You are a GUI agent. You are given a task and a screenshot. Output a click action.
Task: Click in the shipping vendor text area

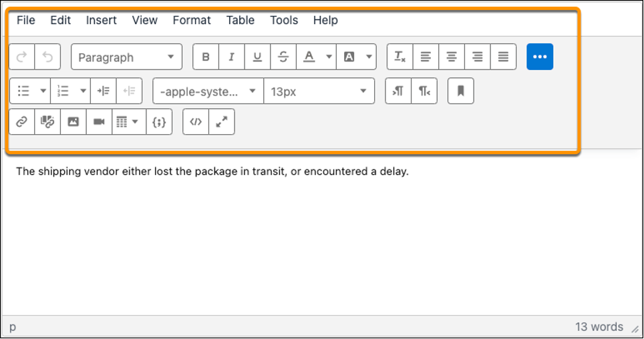click(x=212, y=171)
